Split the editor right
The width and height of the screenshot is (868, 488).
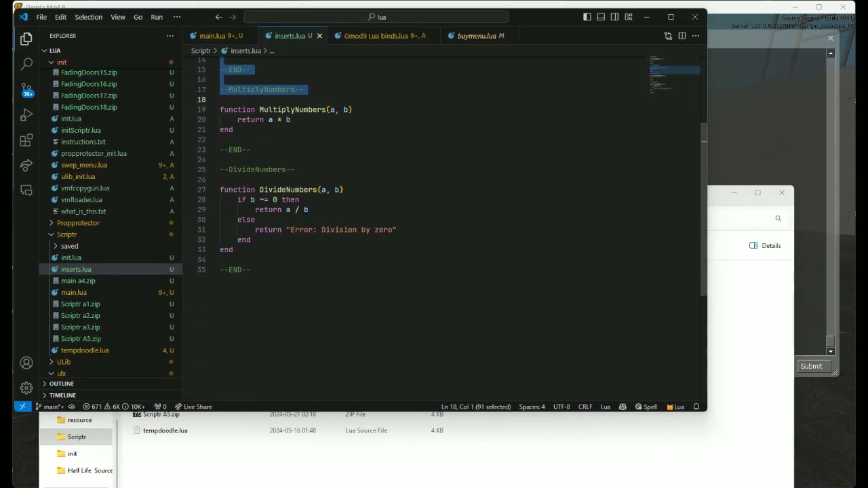coord(682,36)
